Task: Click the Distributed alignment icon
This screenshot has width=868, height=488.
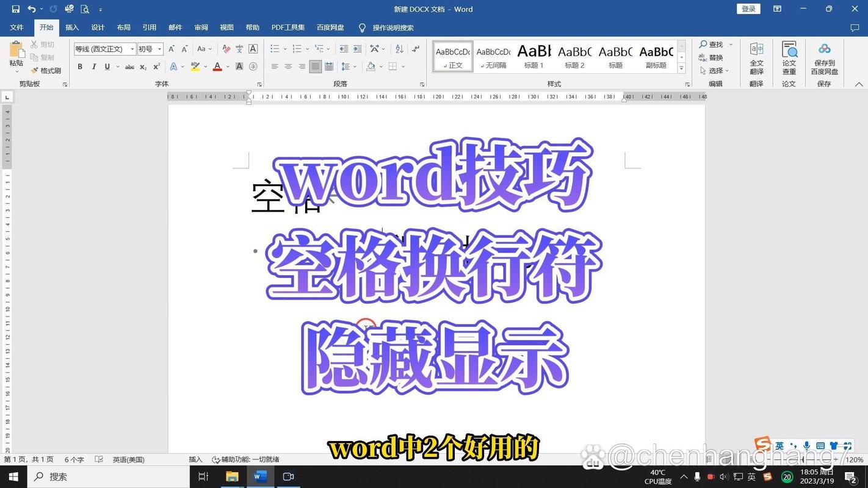Action: pos(329,66)
